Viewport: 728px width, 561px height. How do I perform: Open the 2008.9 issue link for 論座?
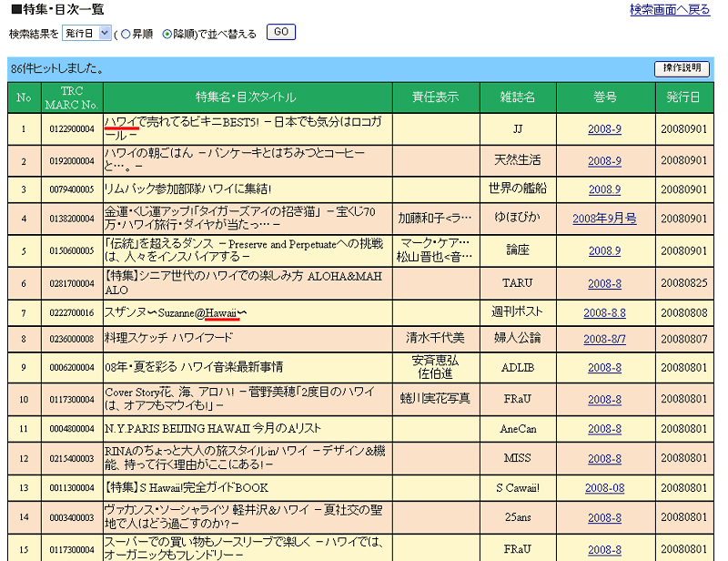(x=604, y=251)
